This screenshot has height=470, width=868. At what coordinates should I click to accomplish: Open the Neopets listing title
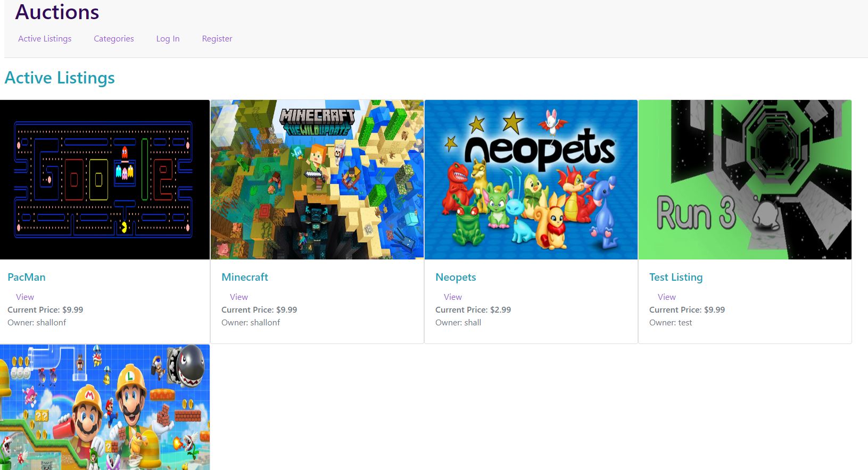456,277
